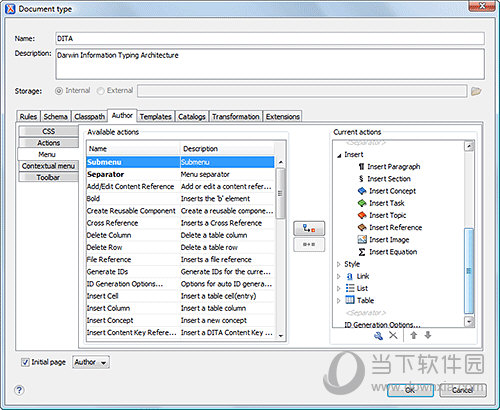Select the Create Reusable Component row

tap(180, 211)
